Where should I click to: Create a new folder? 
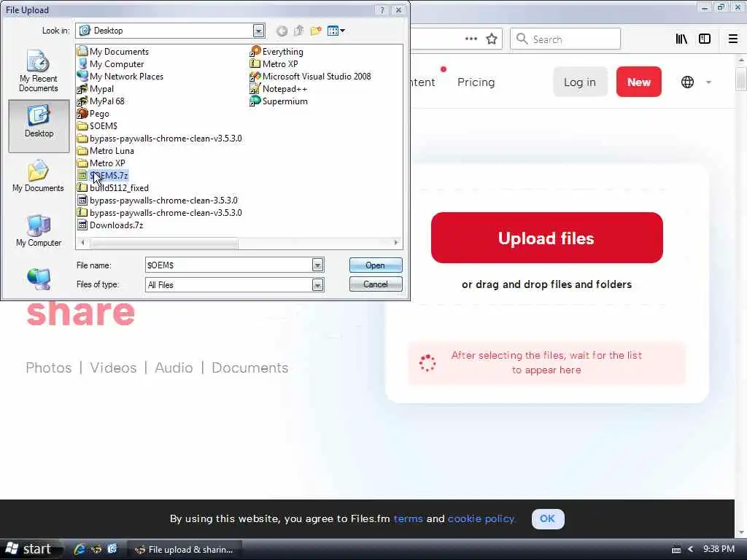(x=315, y=31)
